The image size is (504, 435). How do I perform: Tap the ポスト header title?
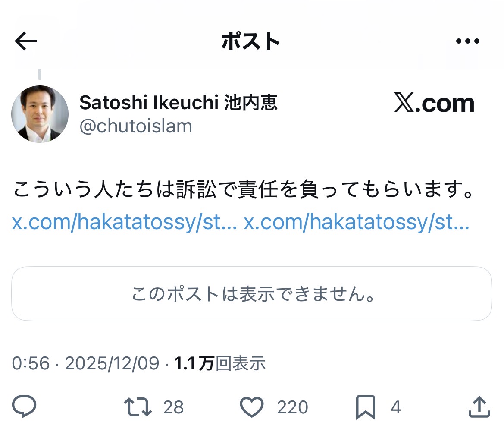pyautogui.click(x=251, y=41)
